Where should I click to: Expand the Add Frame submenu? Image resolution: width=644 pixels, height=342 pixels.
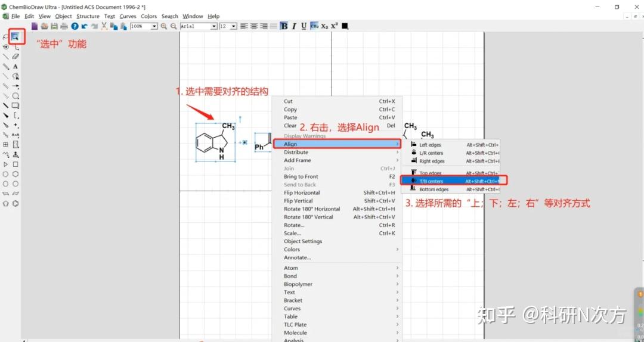pos(337,160)
